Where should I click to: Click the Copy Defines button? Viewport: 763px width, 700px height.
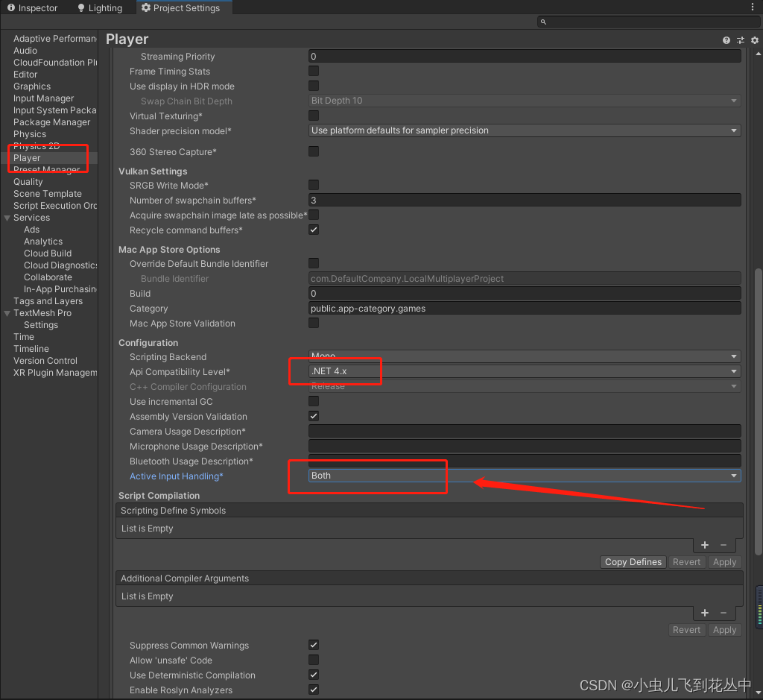[x=633, y=561]
